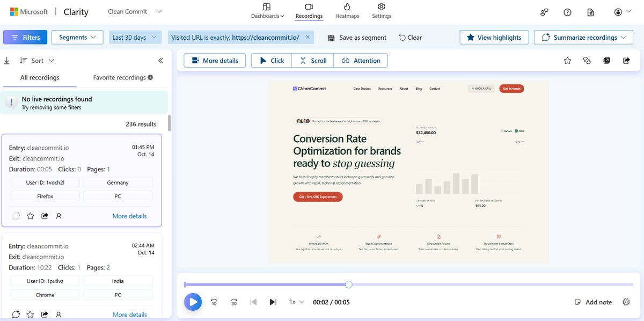The width and height of the screenshot is (644, 321).
Task: Open picture-in-picture mode for the recording player
Action: [x=606, y=60]
